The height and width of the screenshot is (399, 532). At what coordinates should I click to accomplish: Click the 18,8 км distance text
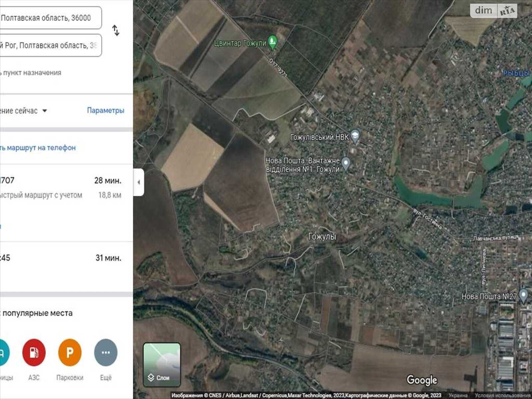click(x=110, y=195)
